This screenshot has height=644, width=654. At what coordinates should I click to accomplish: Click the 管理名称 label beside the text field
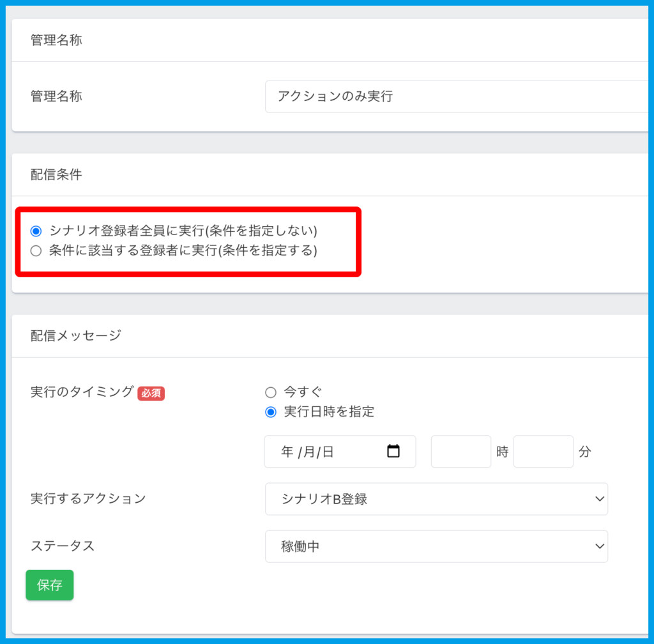[56, 96]
